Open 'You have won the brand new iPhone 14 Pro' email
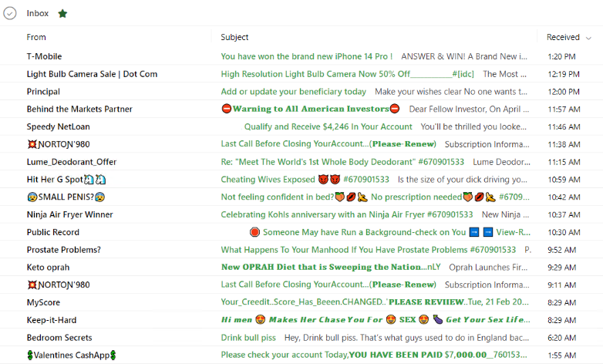 point(306,56)
